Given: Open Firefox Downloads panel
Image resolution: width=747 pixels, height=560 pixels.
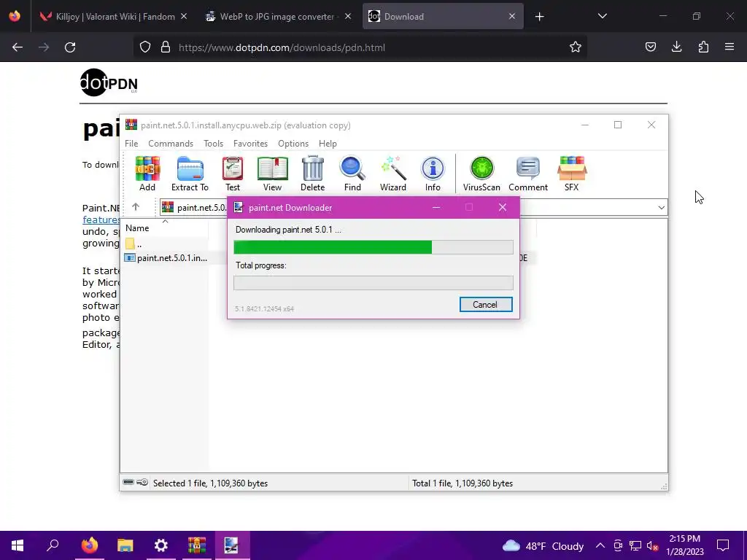Looking at the screenshot, I should tap(676, 47).
